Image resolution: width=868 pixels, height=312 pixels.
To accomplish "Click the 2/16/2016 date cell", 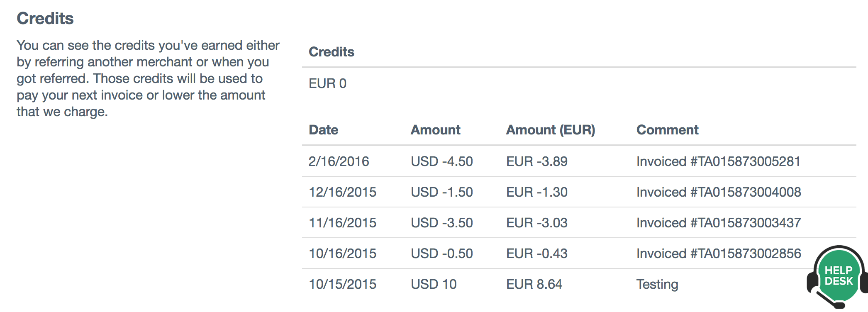I will tap(339, 161).
